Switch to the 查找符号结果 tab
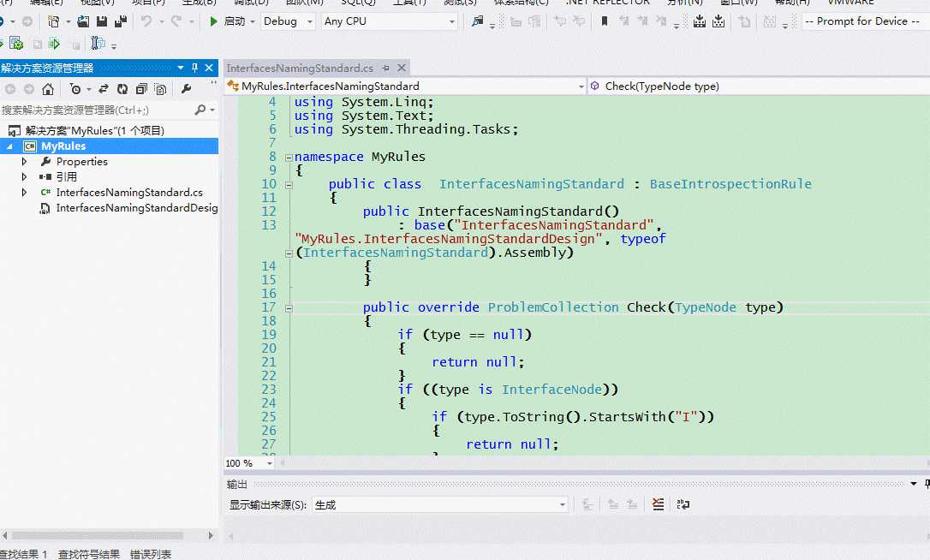930x560 pixels. pyautogui.click(x=89, y=554)
